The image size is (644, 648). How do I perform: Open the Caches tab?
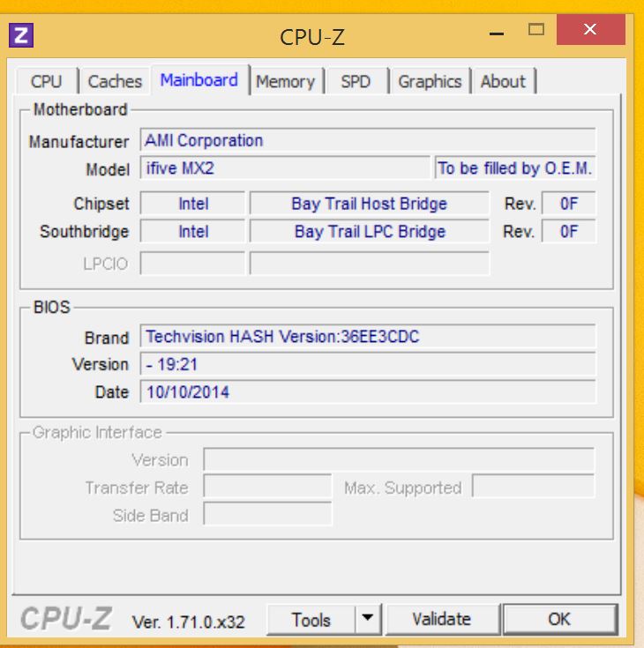point(115,81)
